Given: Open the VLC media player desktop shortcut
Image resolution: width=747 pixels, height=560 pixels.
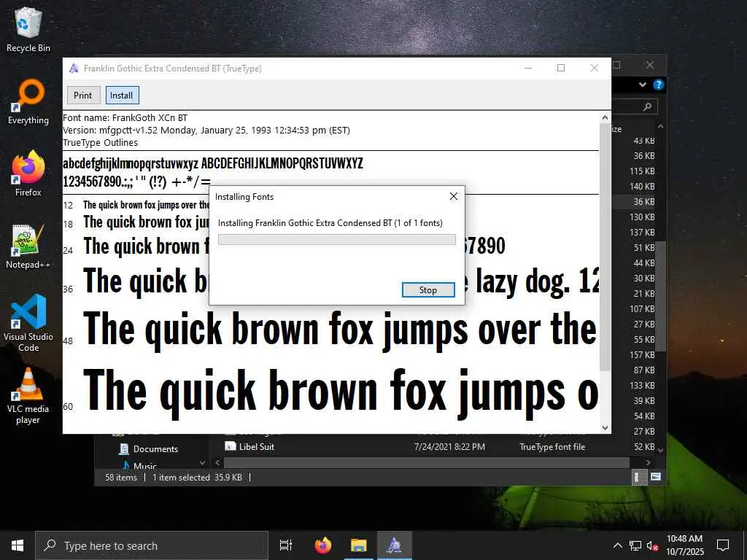Looking at the screenshot, I should 28,396.
